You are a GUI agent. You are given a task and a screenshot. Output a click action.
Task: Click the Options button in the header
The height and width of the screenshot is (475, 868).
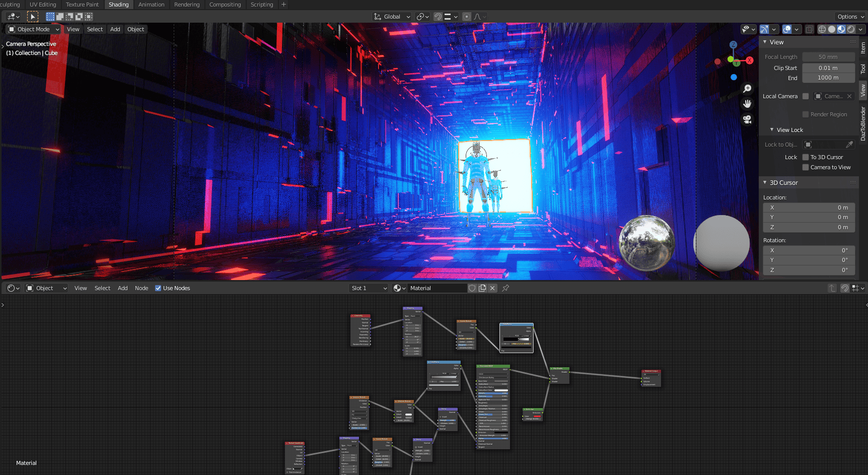point(850,17)
